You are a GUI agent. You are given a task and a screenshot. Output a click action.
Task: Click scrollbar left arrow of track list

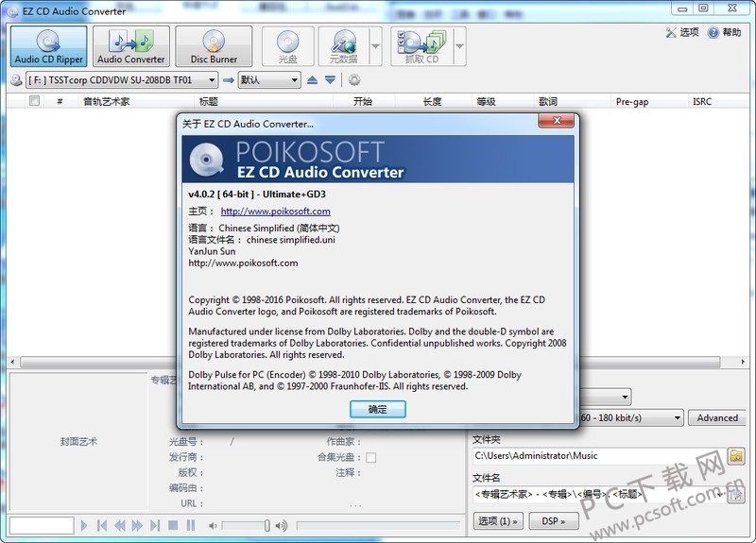coord(12,362)
